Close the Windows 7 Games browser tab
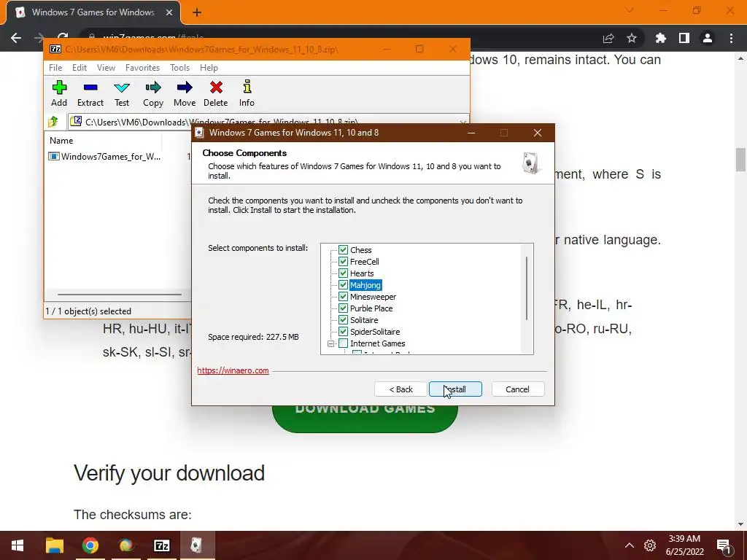747x560 pixels. coord(169,12)
